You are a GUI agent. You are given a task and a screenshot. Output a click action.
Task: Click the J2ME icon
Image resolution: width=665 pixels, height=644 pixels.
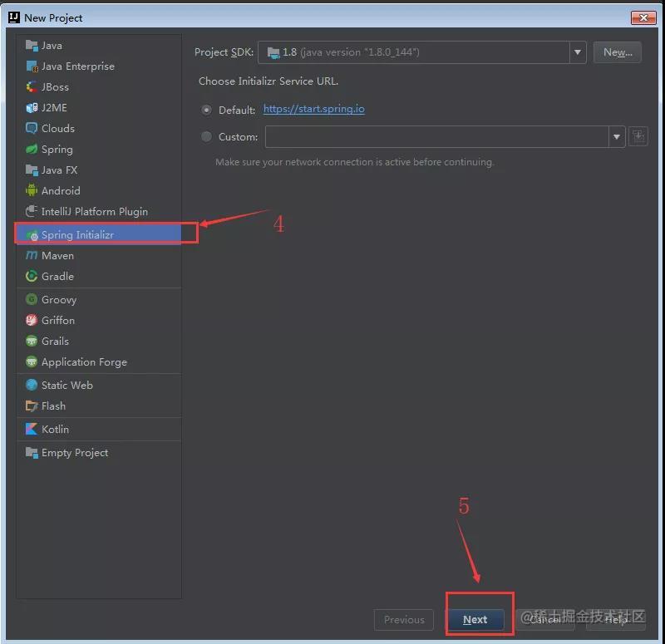click(32, 108)
